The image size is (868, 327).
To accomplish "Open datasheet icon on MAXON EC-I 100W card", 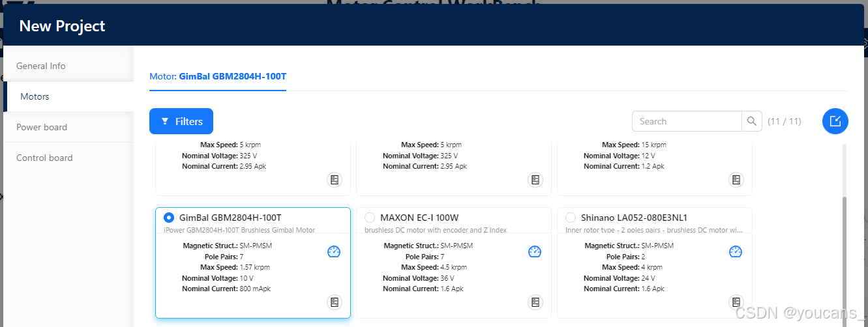I will pyautogui.click(x=535, y=302).
